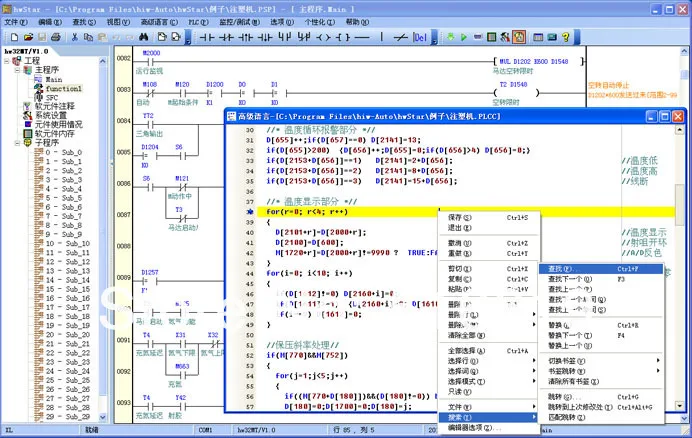Open the 监控/调试 menu
The width and height of the screenshot is (692, 438).
coord(240,22)
